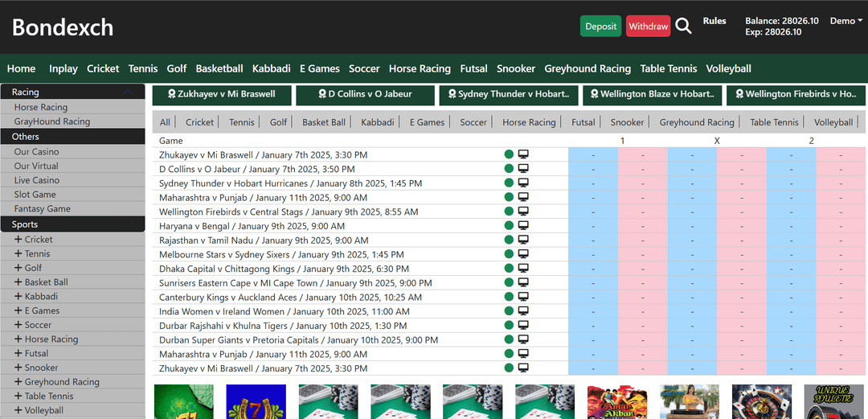This screenshot has width=868, height=419.
Task: Open Live Casino in the sidebar
Action: [x=36, y=180]
